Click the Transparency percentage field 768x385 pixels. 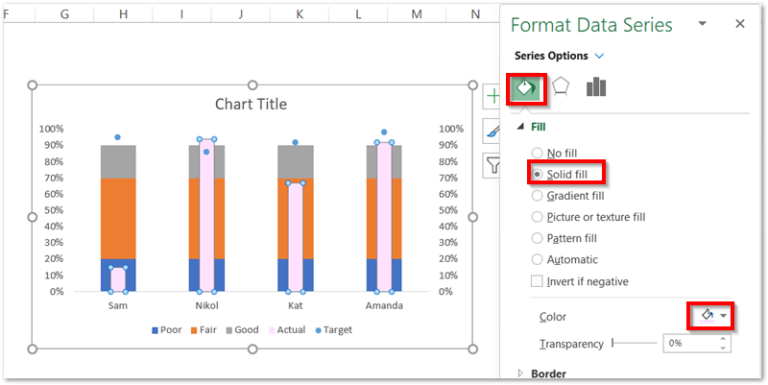(690, 343)
